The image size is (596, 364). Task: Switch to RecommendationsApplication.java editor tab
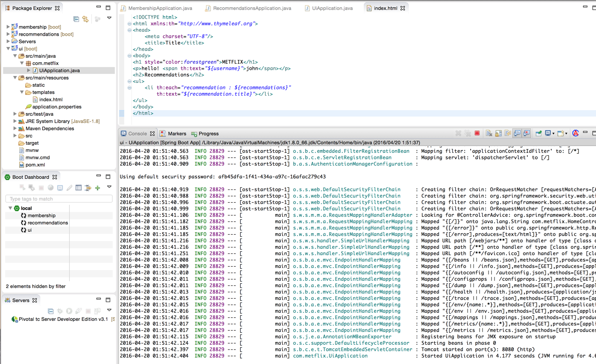coord(252,8)
